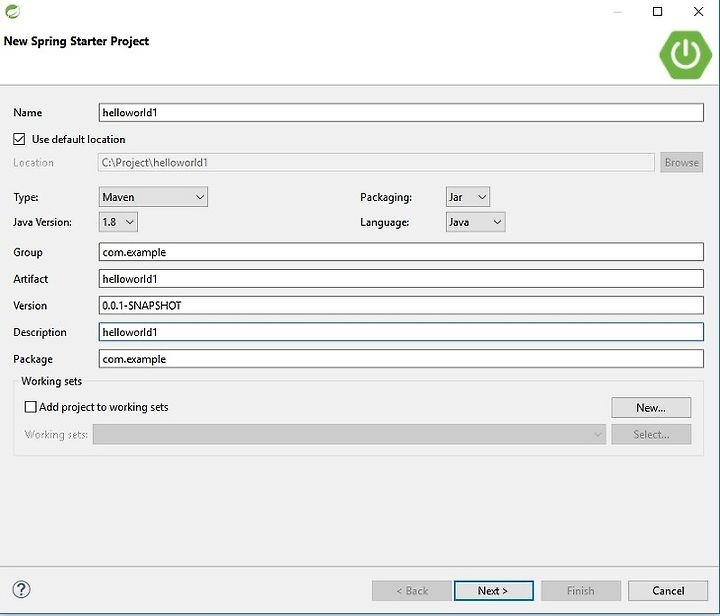
Task: Minimize the wizard window
Action: 617,12
